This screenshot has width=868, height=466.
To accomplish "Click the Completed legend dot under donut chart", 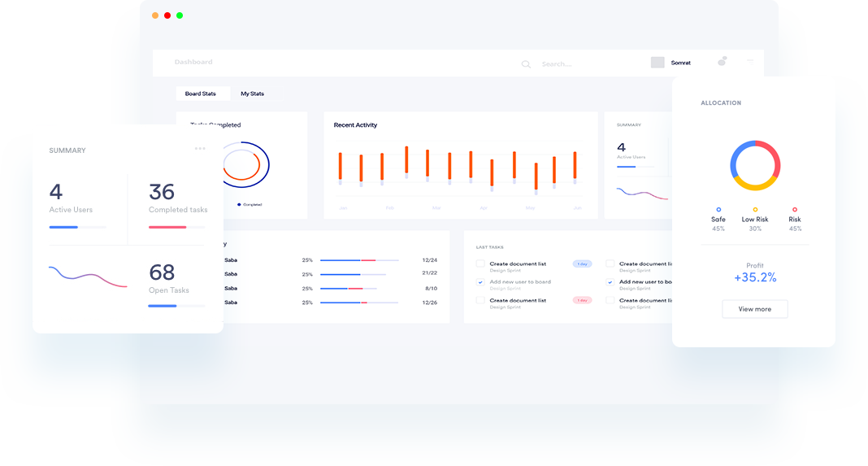I will click(239, 204).
